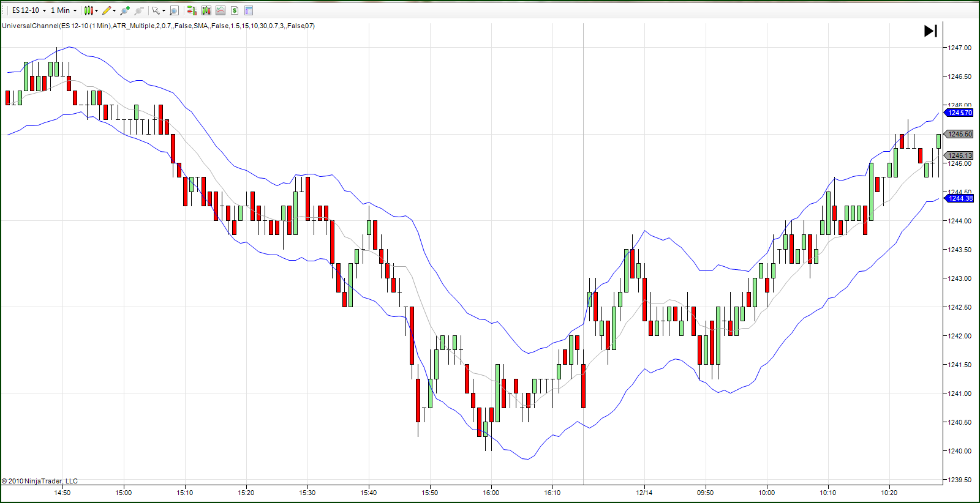
Task: Toggle the Chart Trader icon
Action: coord(192,10)
